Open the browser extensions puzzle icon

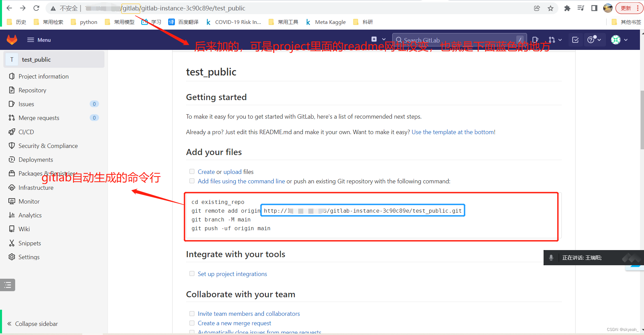click(568, 8)
